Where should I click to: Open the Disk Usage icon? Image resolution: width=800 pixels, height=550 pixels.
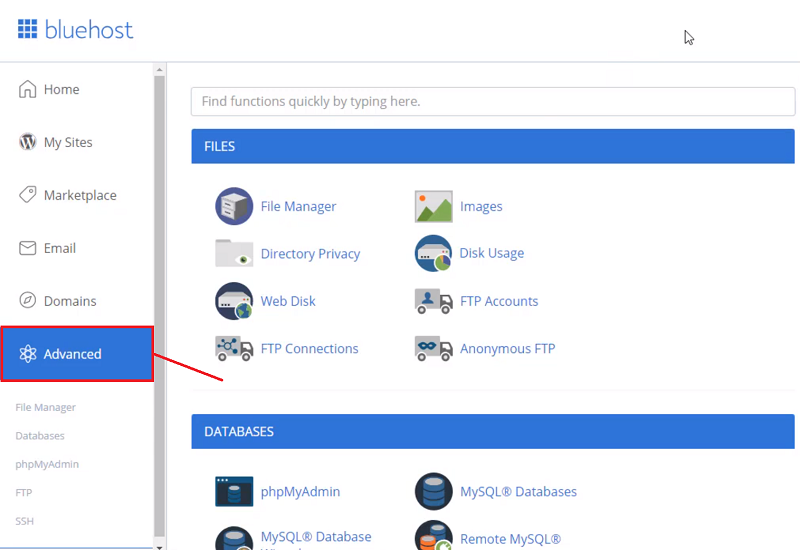[x=433, y=254]
